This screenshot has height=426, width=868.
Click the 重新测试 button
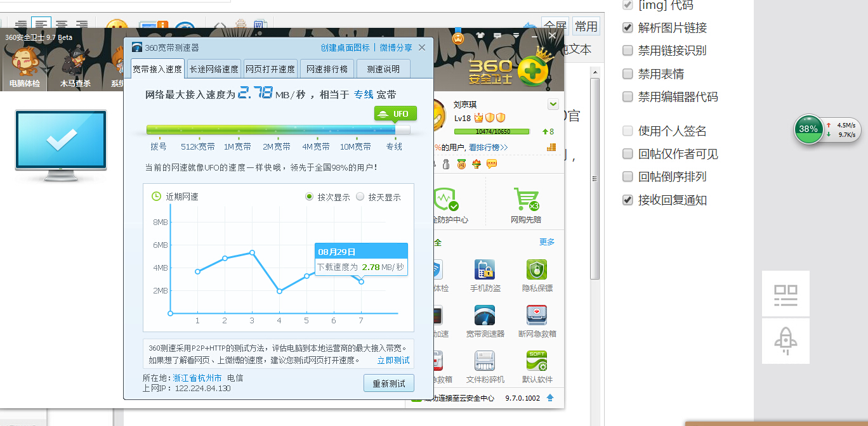(389, 384)
